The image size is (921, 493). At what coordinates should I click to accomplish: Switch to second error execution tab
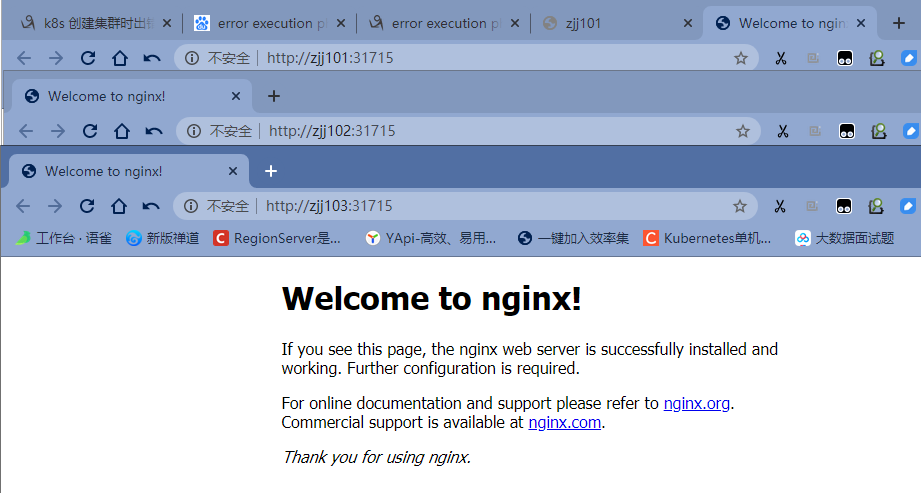coord(442,23)
